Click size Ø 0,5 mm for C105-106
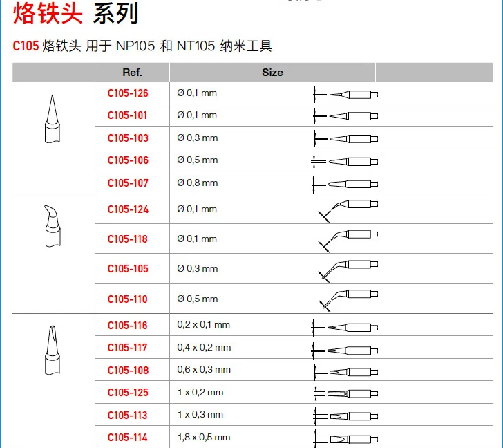 pos(198,160)
